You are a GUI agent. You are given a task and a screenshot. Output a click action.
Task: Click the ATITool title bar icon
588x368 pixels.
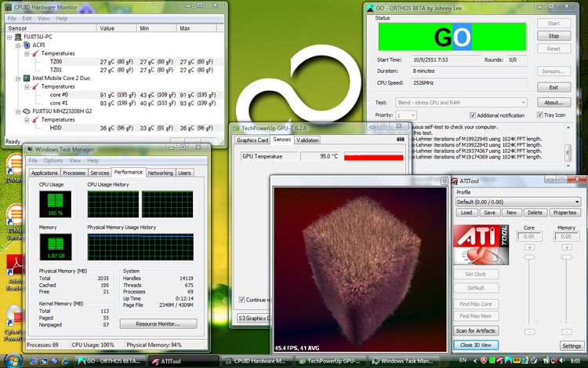(455, 181)
